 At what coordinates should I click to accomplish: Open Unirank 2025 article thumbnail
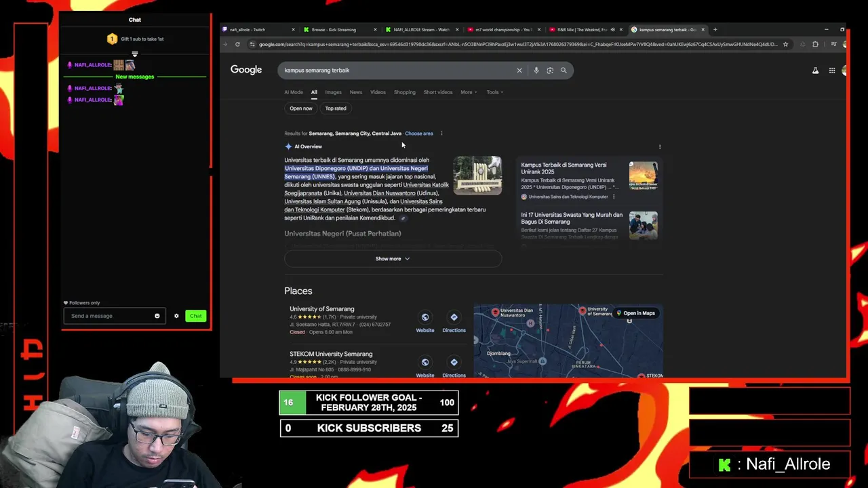coord(643,176)
